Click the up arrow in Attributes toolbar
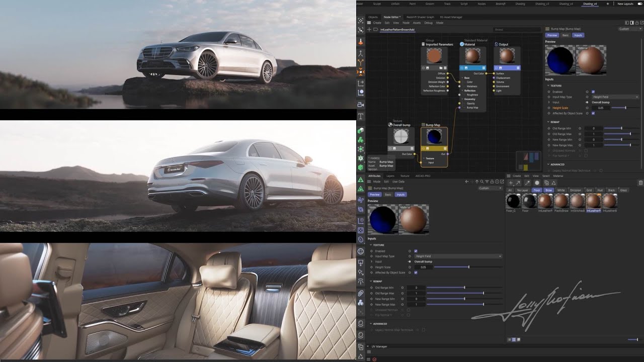 (x=477, y=182)
